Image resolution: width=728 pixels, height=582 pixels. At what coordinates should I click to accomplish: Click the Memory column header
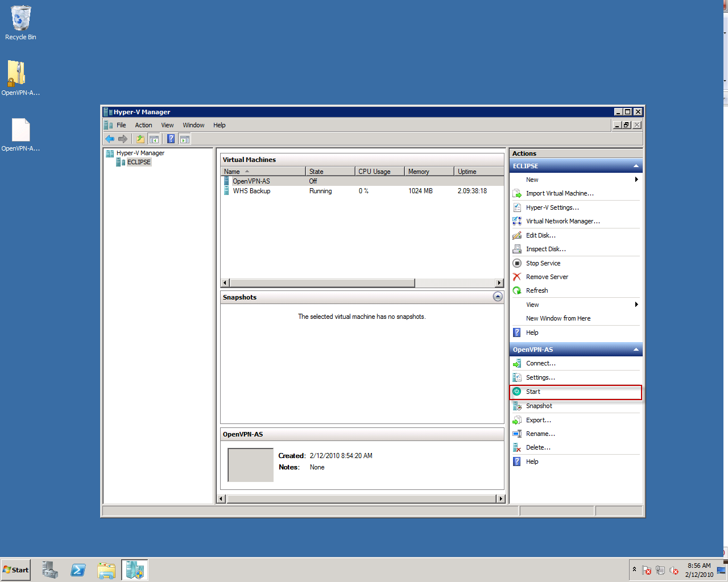(x=429, y=172)
